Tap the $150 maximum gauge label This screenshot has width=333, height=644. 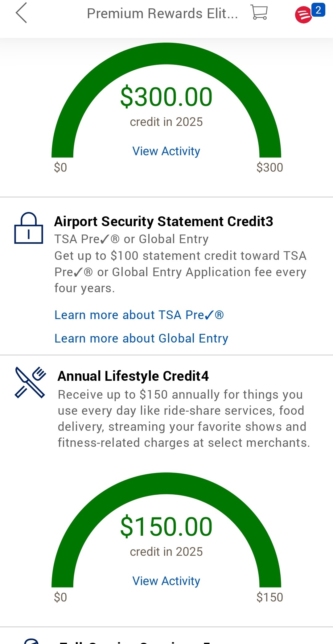(x=269, y=597)
